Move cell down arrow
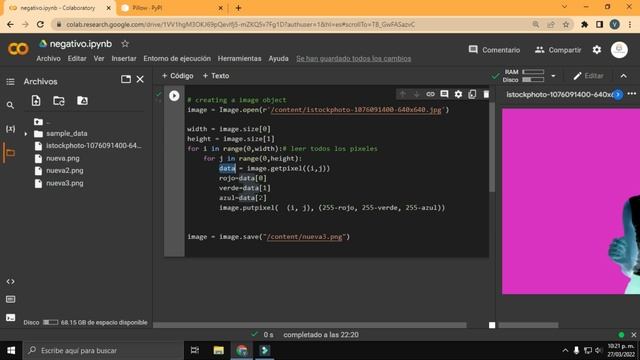Screen dimensions: 640x360 tap(416, 94)
